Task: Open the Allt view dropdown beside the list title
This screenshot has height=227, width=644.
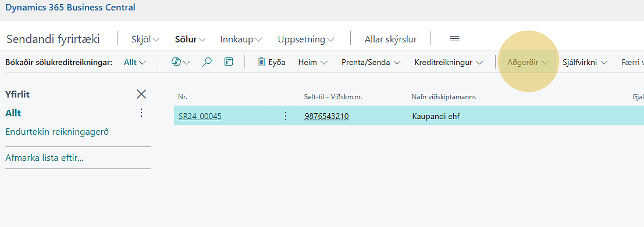Action: [x=135, y=63]
